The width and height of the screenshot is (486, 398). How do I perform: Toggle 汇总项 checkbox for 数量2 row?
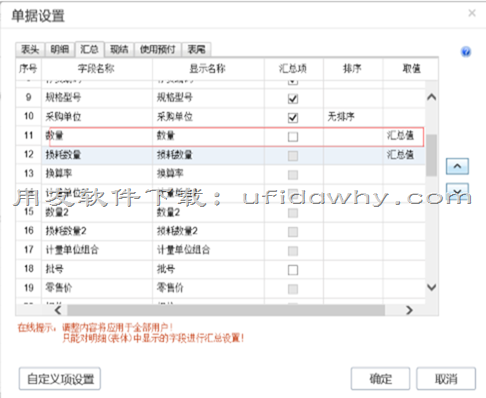[293, 213]
